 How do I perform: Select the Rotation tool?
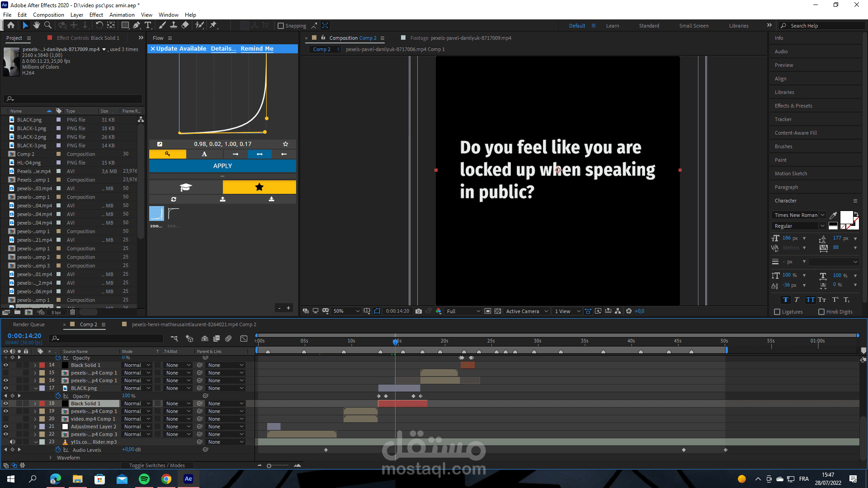pos(99,25)
